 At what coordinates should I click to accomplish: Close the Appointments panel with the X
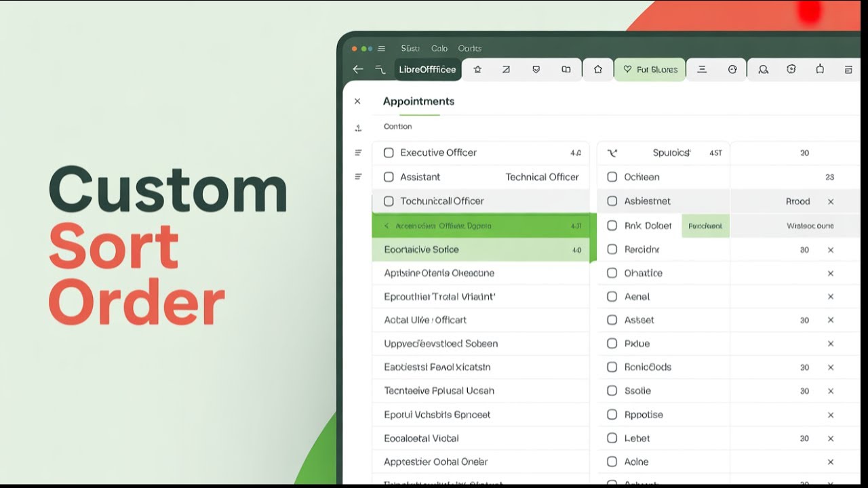click(x=357, y=101)
